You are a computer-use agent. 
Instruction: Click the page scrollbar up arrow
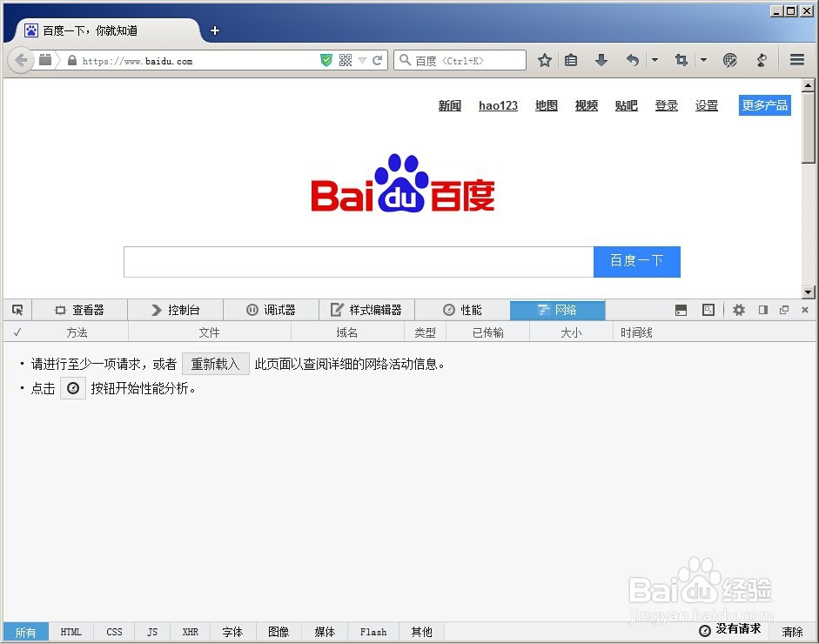[808, 85]
